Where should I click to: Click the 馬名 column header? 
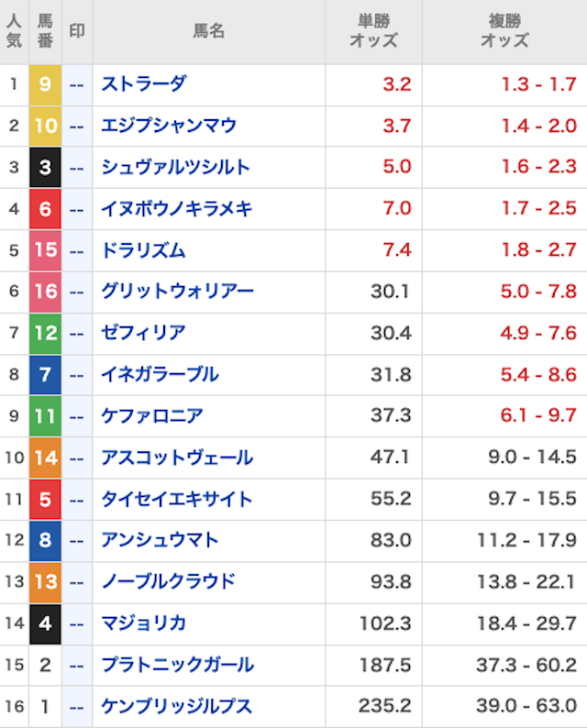coord(208,31)
